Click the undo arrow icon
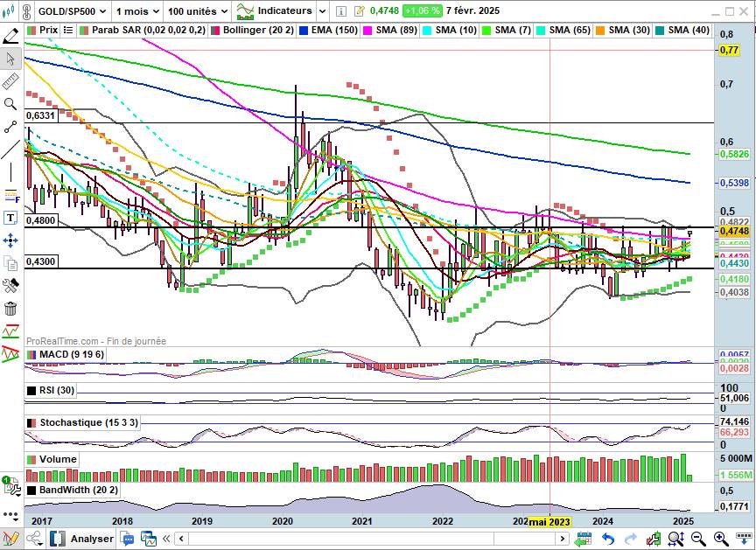The image size is (756, 550). [x=607, y=539]
